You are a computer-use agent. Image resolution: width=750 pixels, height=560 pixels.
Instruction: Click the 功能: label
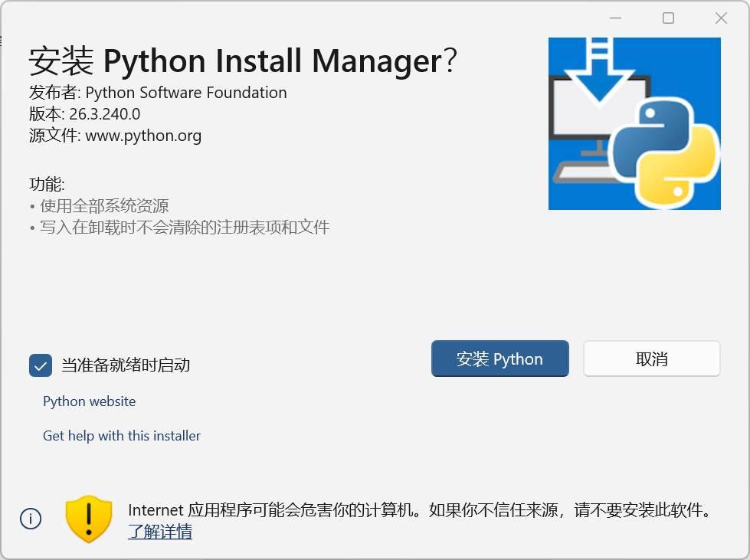pos(47,184)
